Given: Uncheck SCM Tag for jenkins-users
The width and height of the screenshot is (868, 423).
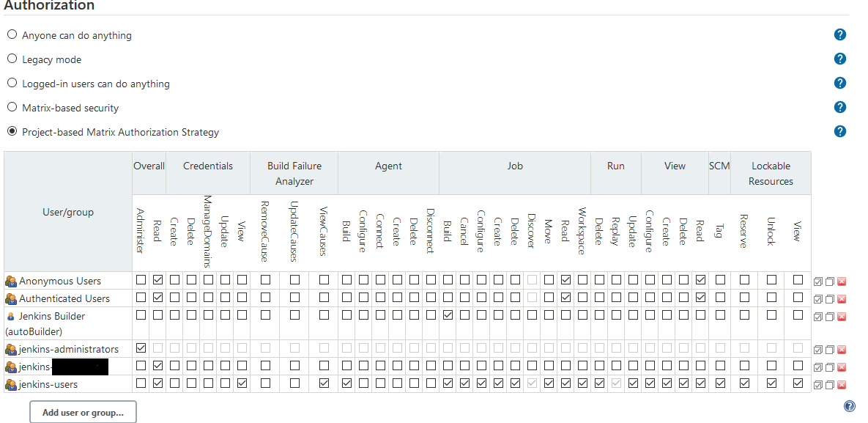Looking at the screenshot, I should click(x=720, y=383).
